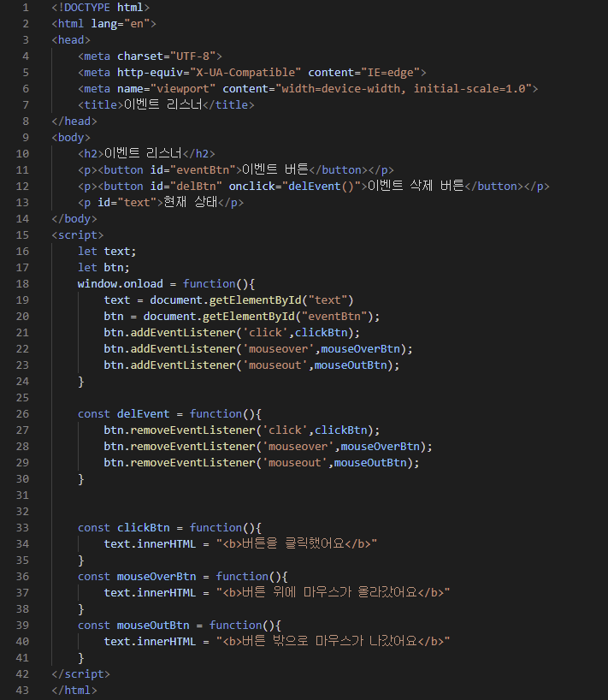Click the title text 이벤트 리스너

162,105
